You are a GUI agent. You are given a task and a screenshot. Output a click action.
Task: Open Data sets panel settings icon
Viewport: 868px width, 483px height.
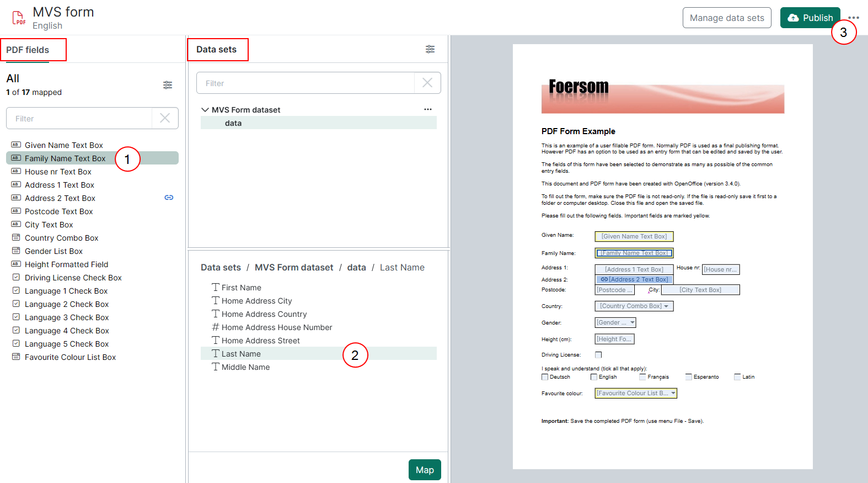430,49
